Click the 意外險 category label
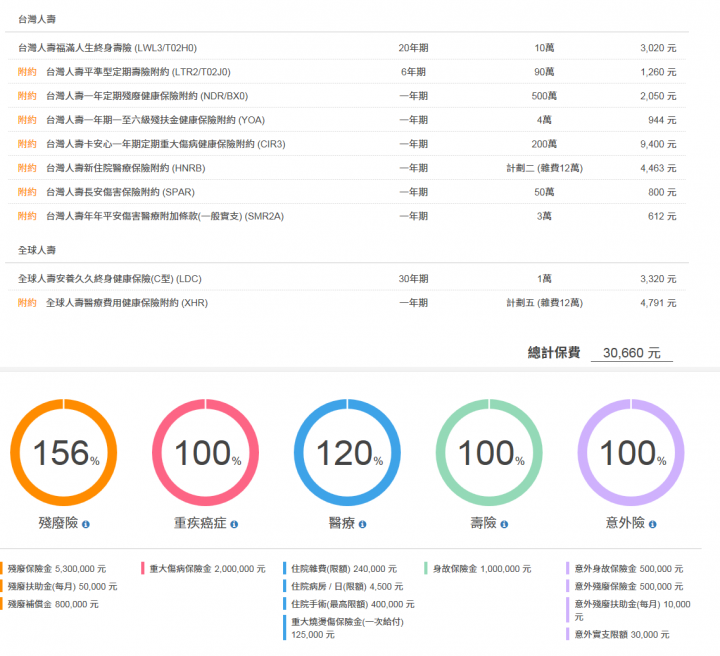This screenshot has width=720, height=656. pos(625,523)
